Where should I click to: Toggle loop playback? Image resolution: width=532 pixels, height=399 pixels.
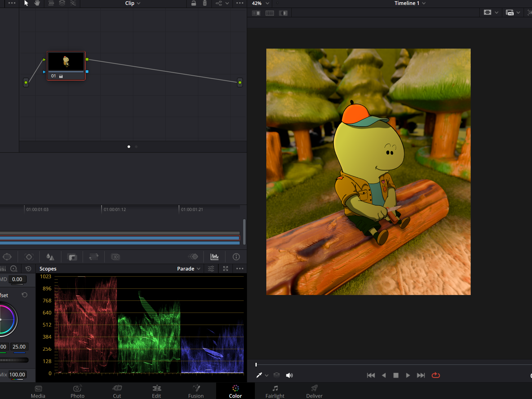click(436, 375)
